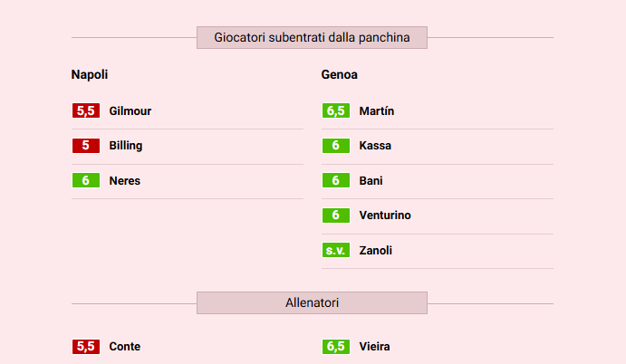
Task: Click Giocatori subentrati dalla panchina header
Action: [312, 38]
